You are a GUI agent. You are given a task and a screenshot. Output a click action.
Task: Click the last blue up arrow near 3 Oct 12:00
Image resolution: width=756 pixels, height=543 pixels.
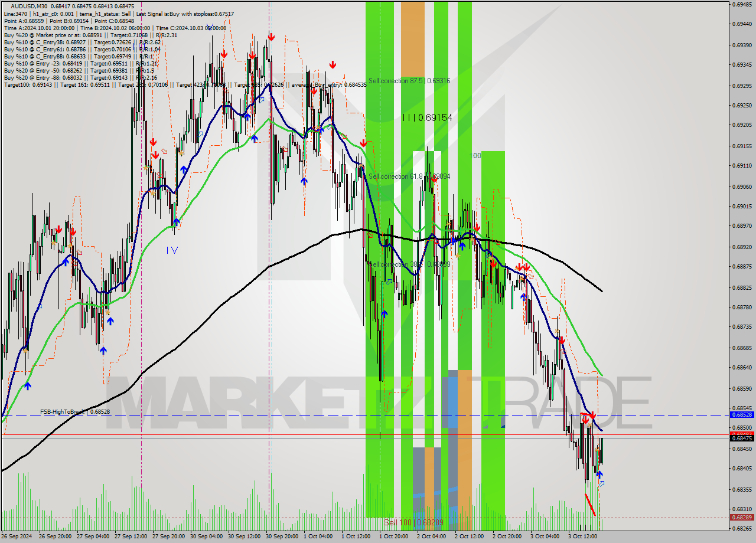pos(599,474)
